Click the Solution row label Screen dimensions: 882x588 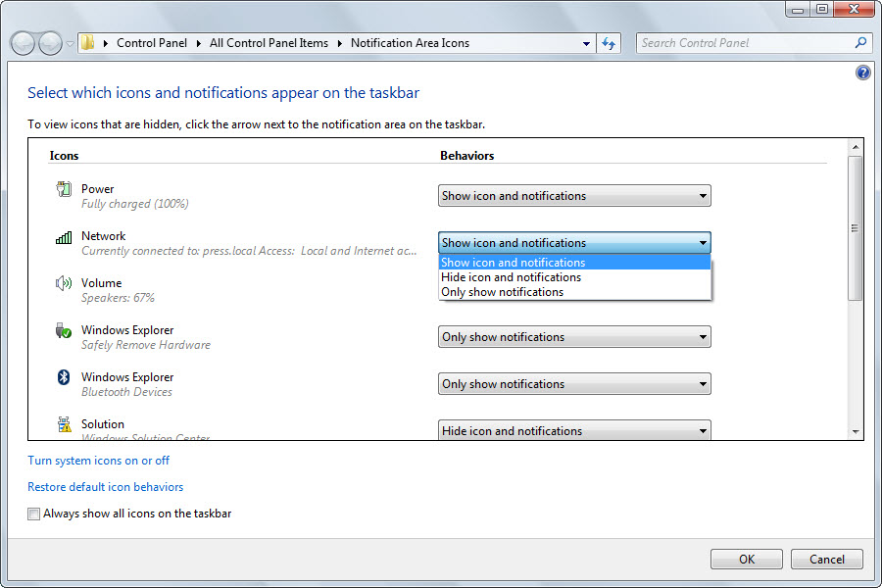click(102, 424)
